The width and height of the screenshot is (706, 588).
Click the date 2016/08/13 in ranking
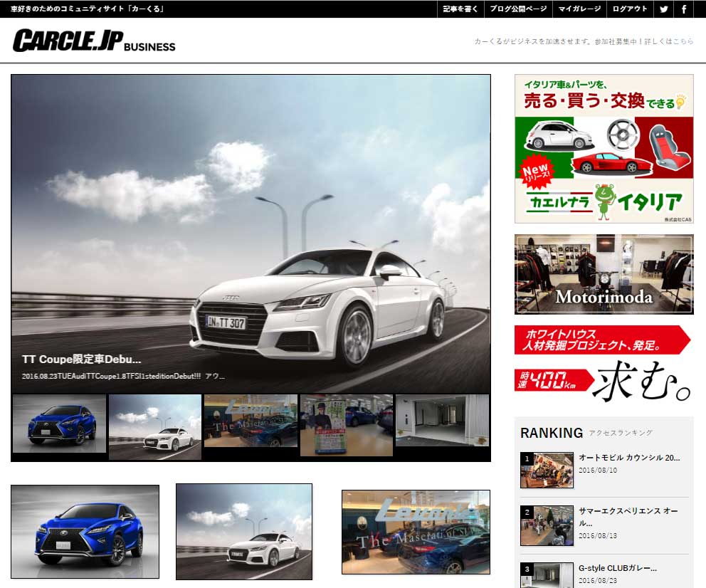[x=598, y=536]
